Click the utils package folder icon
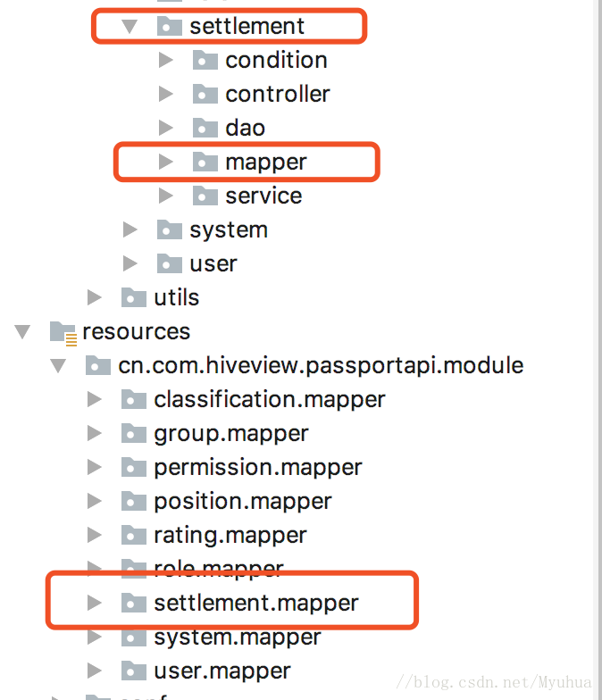 point(134,298)
